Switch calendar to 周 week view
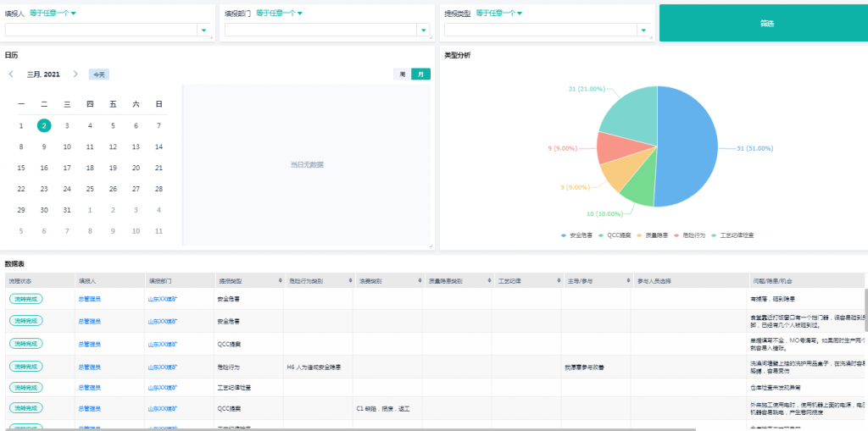Image resolution: width=868 pixels, height=431 pixels. click(403, 75)
